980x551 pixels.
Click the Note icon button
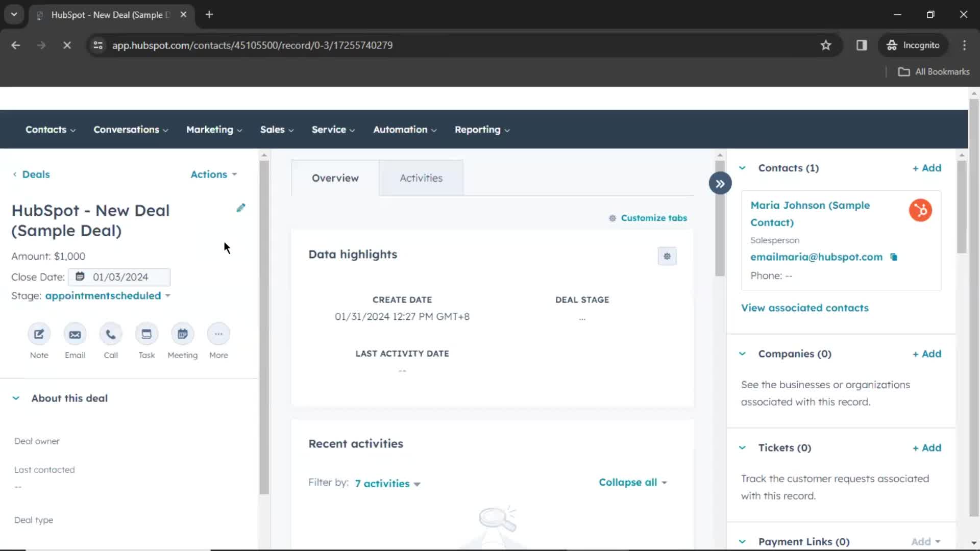[39, 334]
